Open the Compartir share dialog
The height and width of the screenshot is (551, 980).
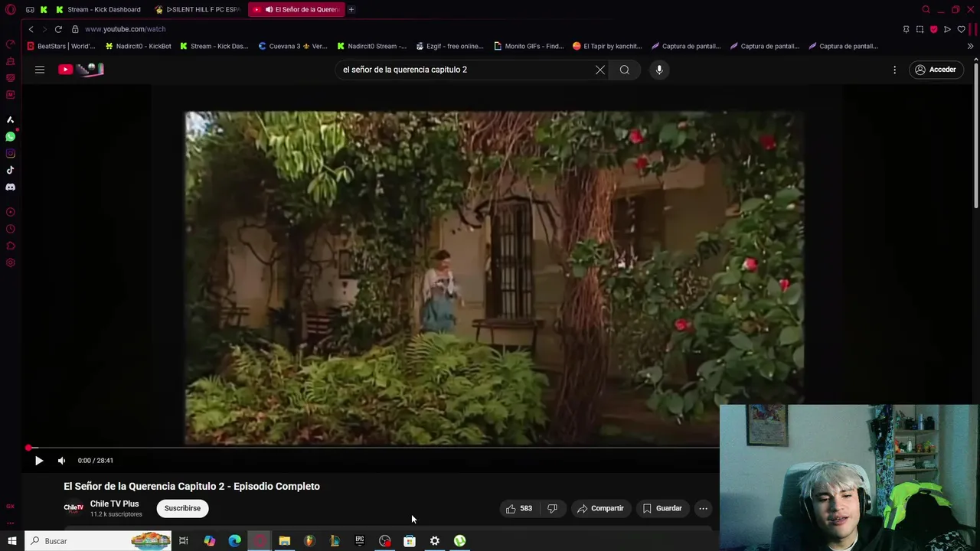pos(600,508)
